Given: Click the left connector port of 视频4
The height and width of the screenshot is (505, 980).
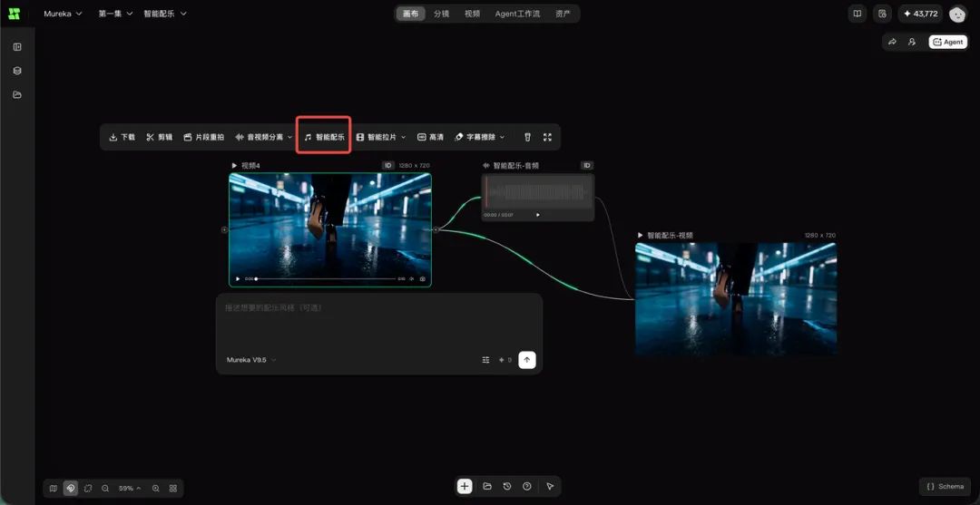Looking at the screenshot, I should click(224, 229).
